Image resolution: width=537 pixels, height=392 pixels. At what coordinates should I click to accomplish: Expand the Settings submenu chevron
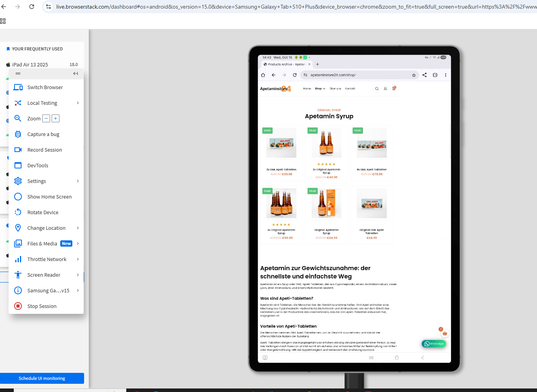(78, 181)
